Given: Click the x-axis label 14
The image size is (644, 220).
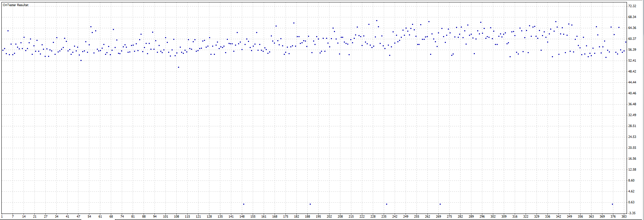Looking at the screenshot, I should (24, 216).
